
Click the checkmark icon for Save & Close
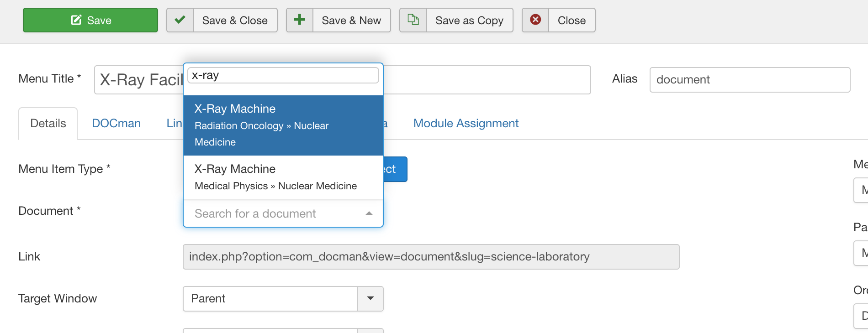click(180, 20)
